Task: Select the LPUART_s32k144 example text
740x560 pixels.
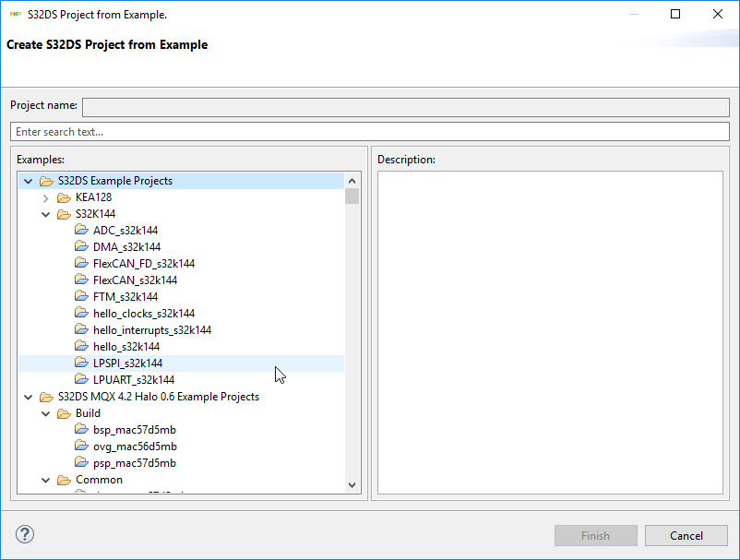Action: tap(134, 380)
